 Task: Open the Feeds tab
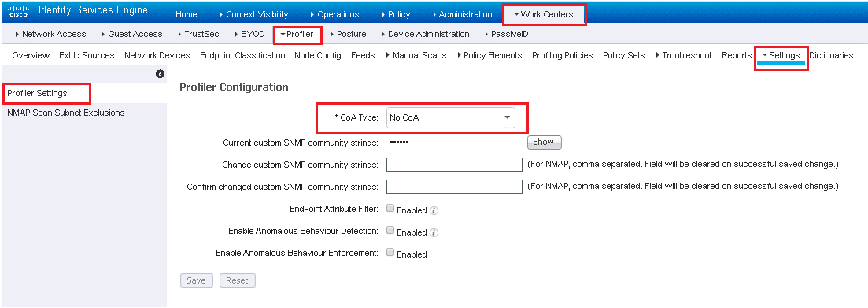pyautogui.click(x=363, y=55)
